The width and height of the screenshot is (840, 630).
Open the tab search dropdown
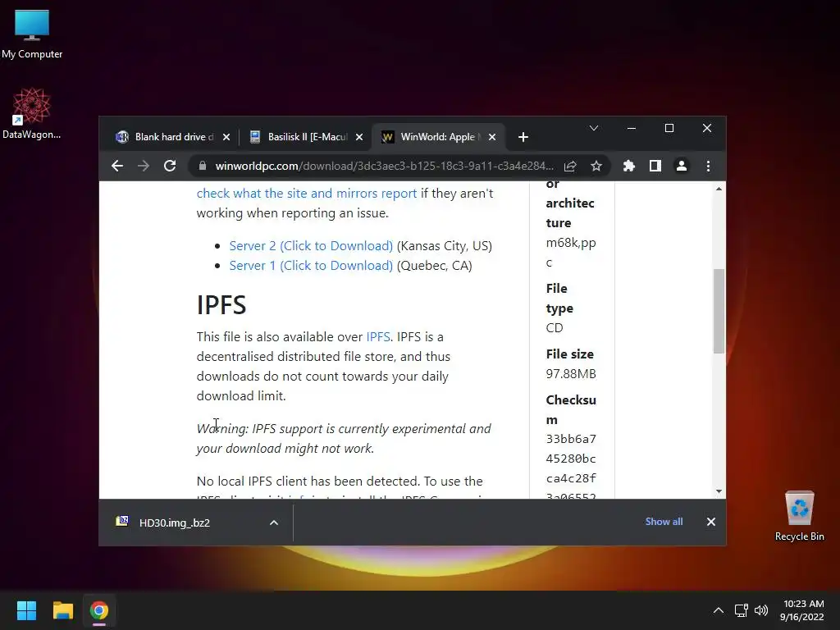(594, 128)
